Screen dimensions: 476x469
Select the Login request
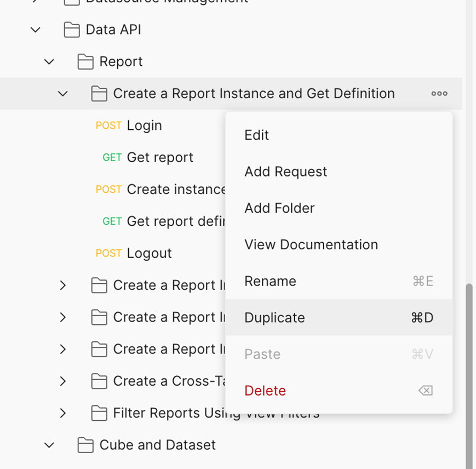tap(145, 125)
